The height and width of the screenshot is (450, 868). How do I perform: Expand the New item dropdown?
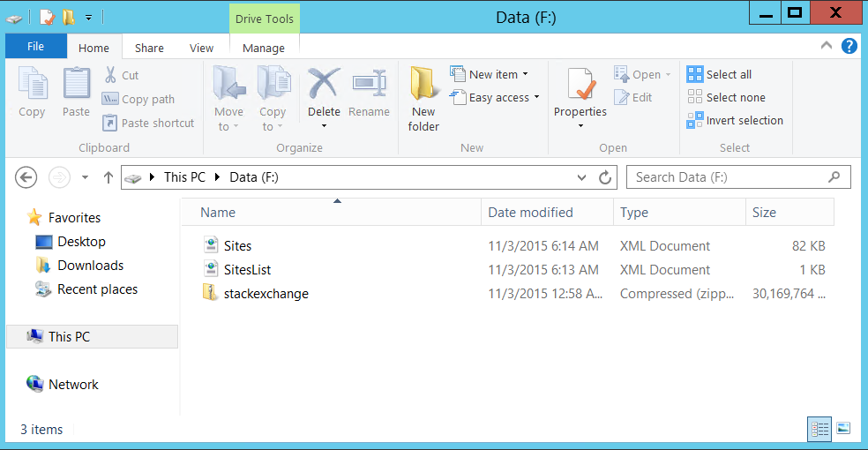coord(526,74)
